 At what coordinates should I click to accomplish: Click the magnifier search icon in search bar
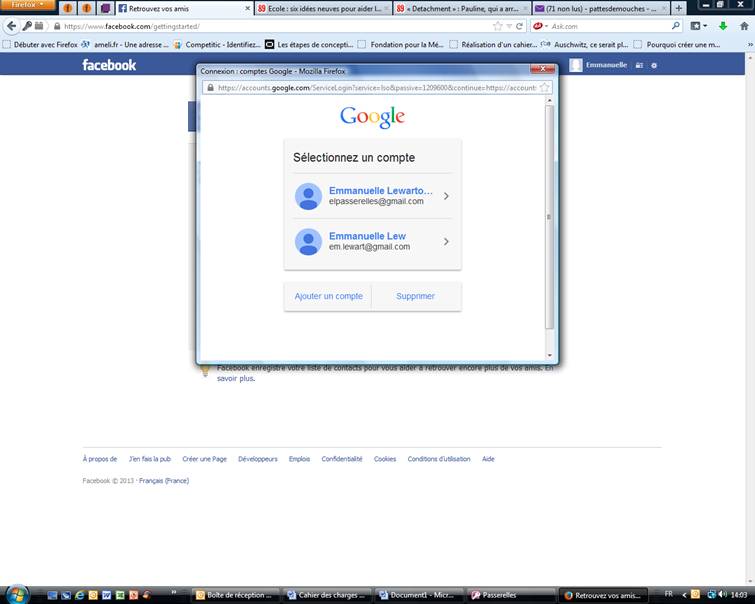pyautogui.click(x=676, y=26)
